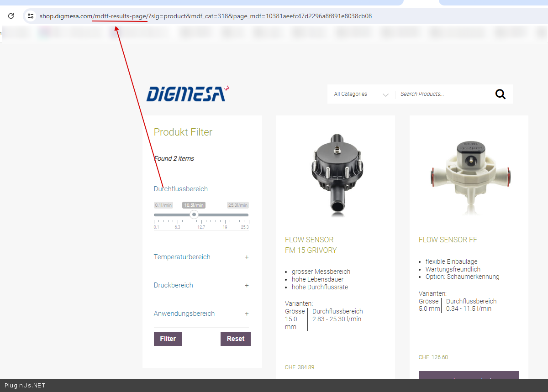Click the Digmesa logo
This screenshot has height=392, width=548.
[x=187, y=94]
